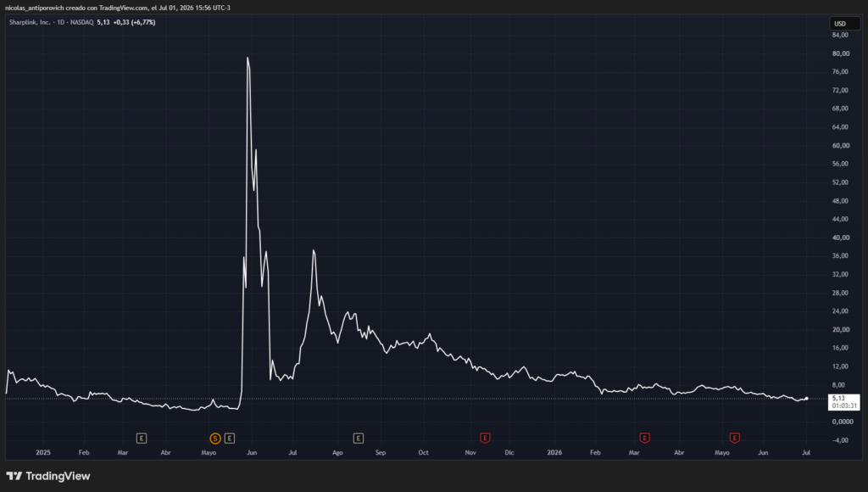868x492 pixels.
Task: Click the Ago month label on time axis
Action: [x=337, y=453]
